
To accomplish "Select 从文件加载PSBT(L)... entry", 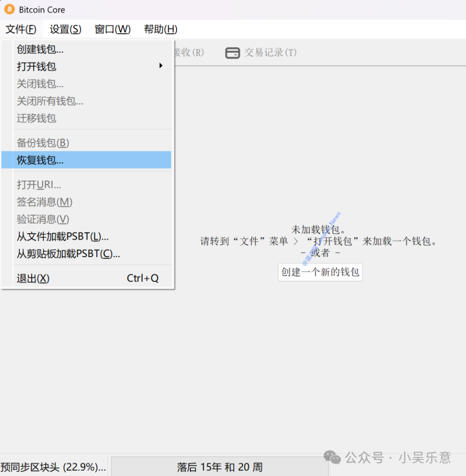I will click(x=86, y=236).
